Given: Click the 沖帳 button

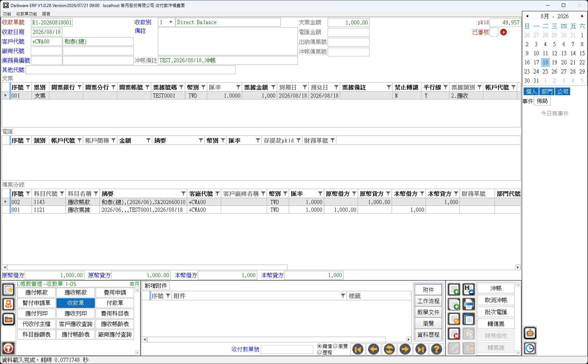Looking at the screenshot, I should [496, 288].
